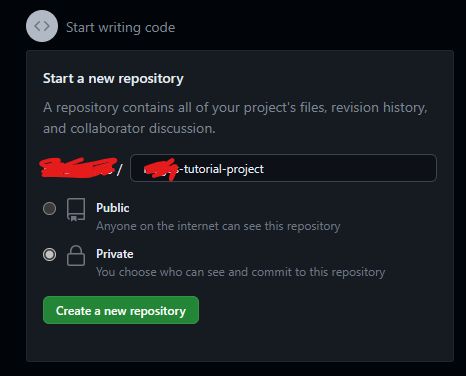
Task: Click the private padlock icon
Action: [76, 256]
